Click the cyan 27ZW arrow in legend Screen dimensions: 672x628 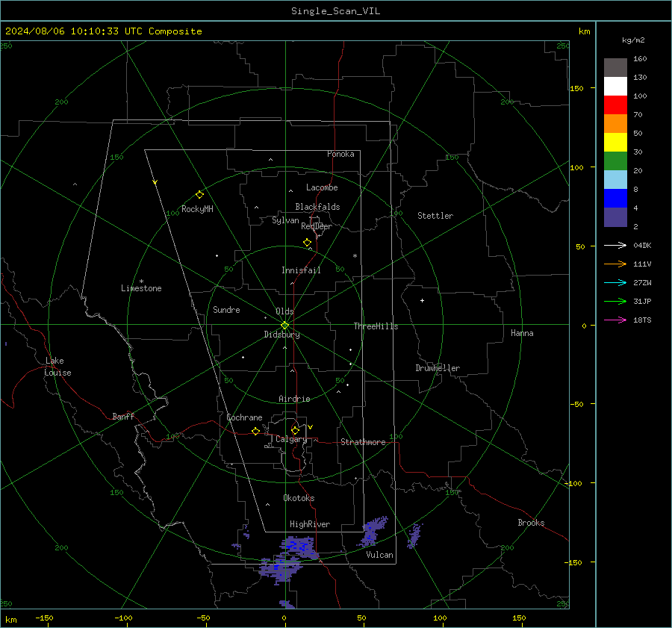[x=615, y=282]
